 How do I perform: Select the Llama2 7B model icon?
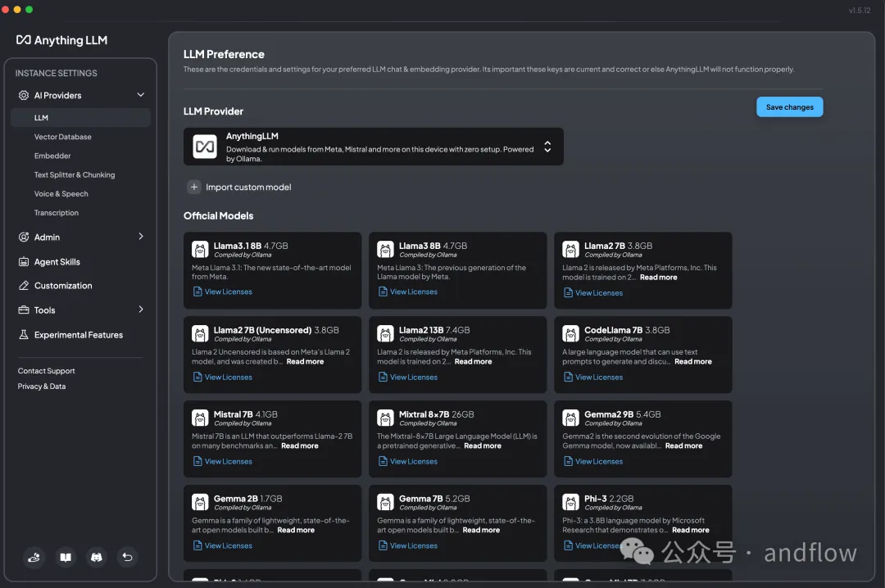click(x=570, y=250)
